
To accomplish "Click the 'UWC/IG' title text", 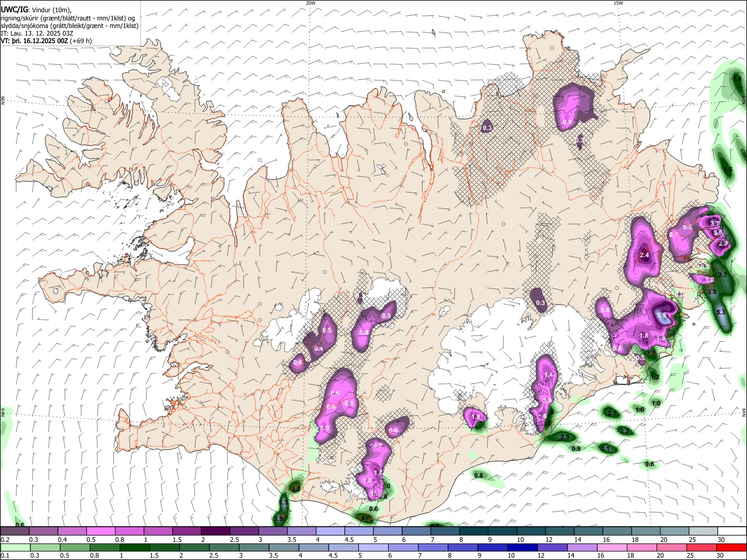I will tap(13, 9).
